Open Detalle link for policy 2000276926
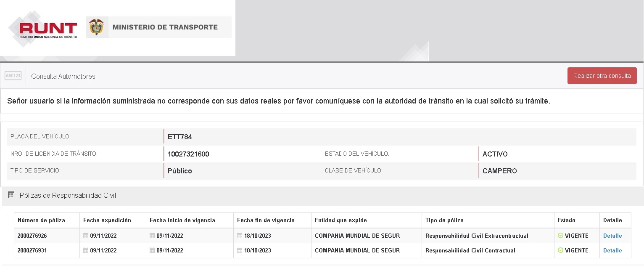This screenshot has height=276, width=644. pyautogui.click(x=612, y=236)
